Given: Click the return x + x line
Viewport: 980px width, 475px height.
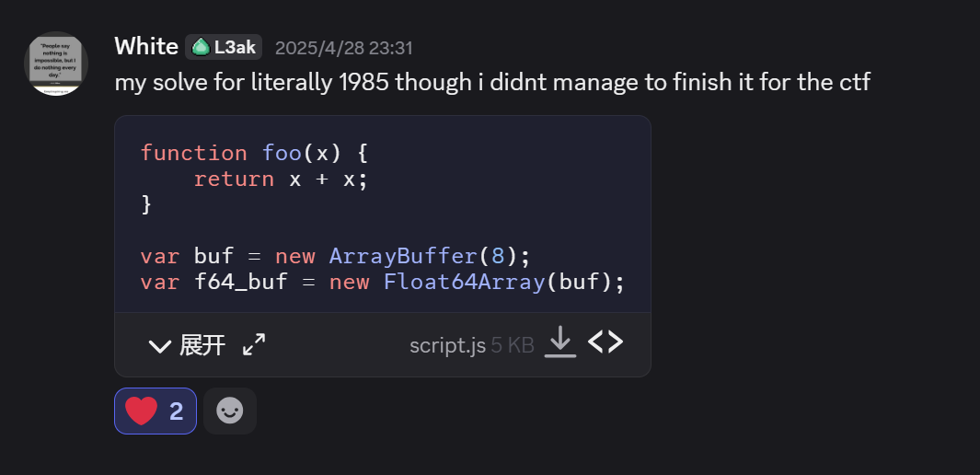Looking at the screenshot, I should (282, 180).
